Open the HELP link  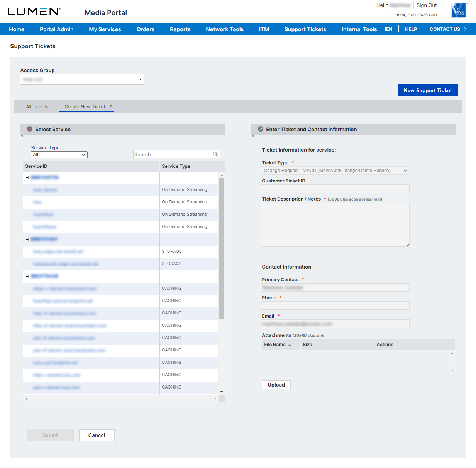[411, 29]
